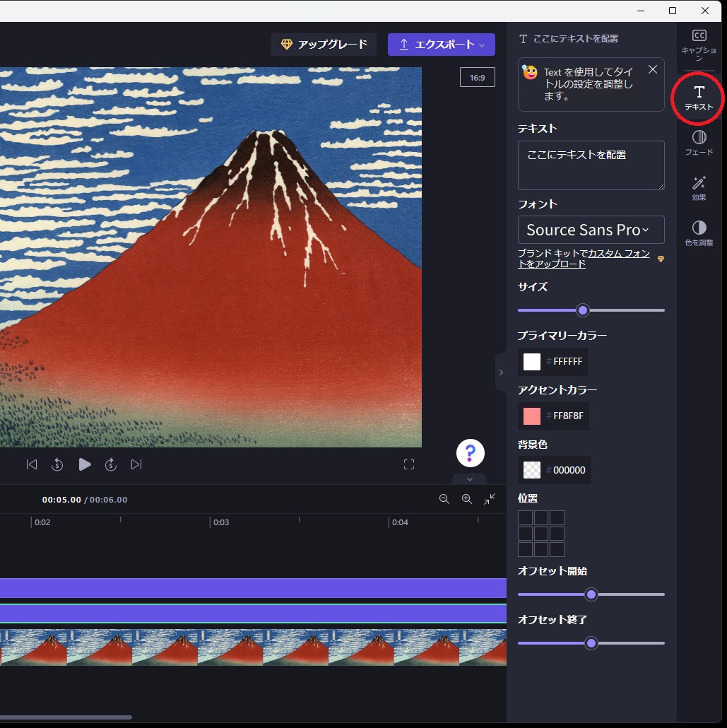
Task: Click the diamond premium icon beside font upload
Action: coord(661,259)
